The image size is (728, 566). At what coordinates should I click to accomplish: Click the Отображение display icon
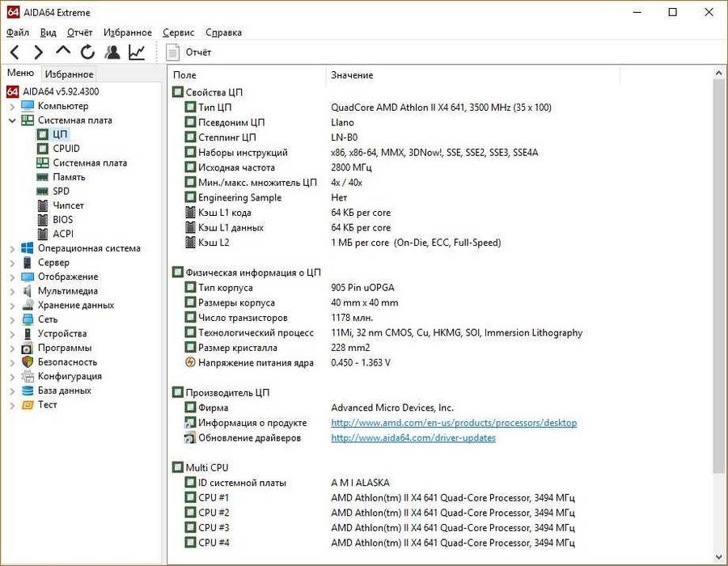tap(28, 277)
